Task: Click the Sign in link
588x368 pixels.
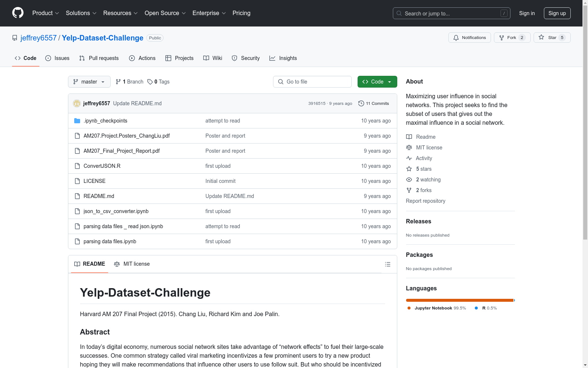Action: [x=527, y=13]
